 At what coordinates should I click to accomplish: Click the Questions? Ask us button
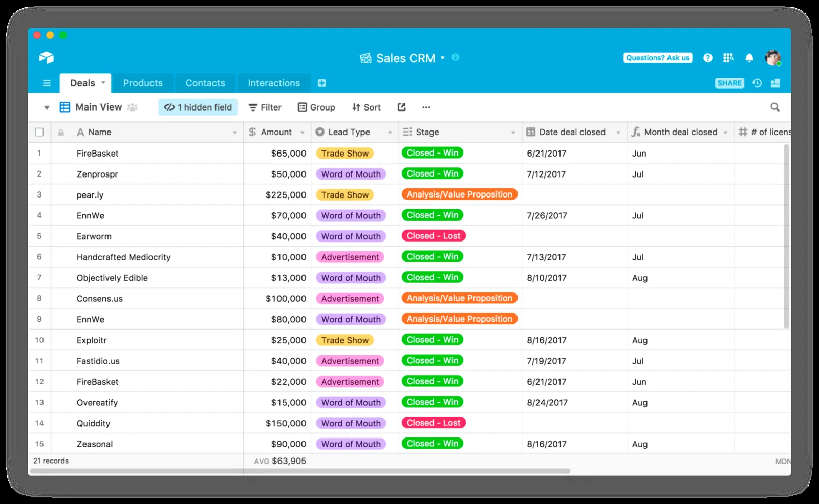point(658,58)
